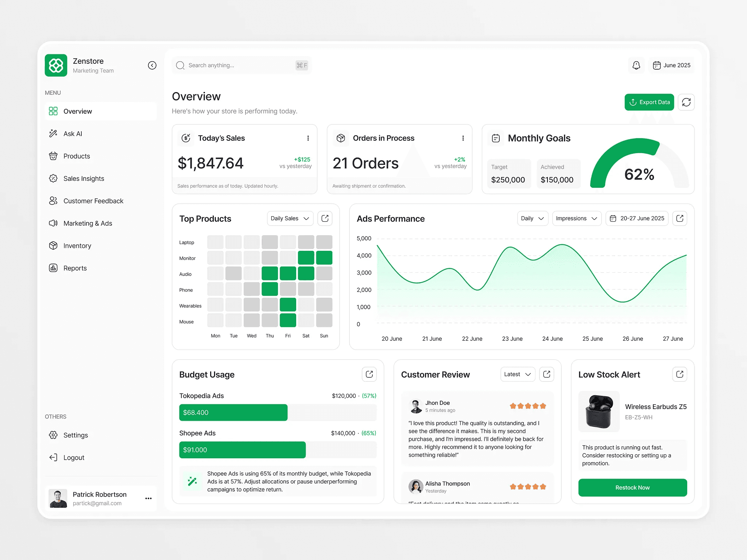Click the notification bell icon
Screen dimensions: 747x560
click(x=636, y=65)
